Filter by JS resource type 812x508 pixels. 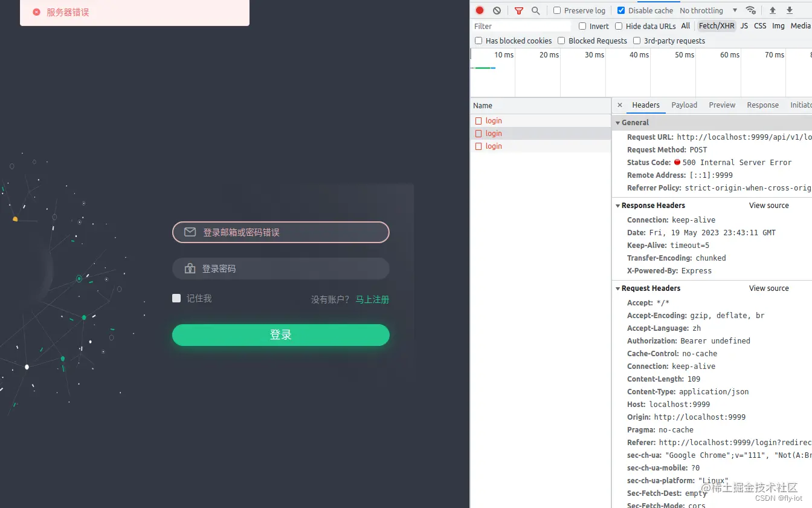coord(744,26)
